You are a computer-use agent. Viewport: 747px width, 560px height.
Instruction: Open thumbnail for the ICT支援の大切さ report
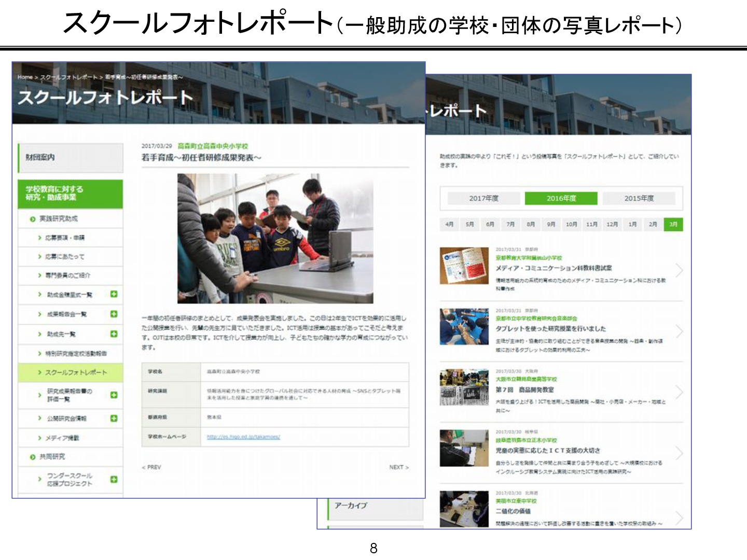point(464,448)
